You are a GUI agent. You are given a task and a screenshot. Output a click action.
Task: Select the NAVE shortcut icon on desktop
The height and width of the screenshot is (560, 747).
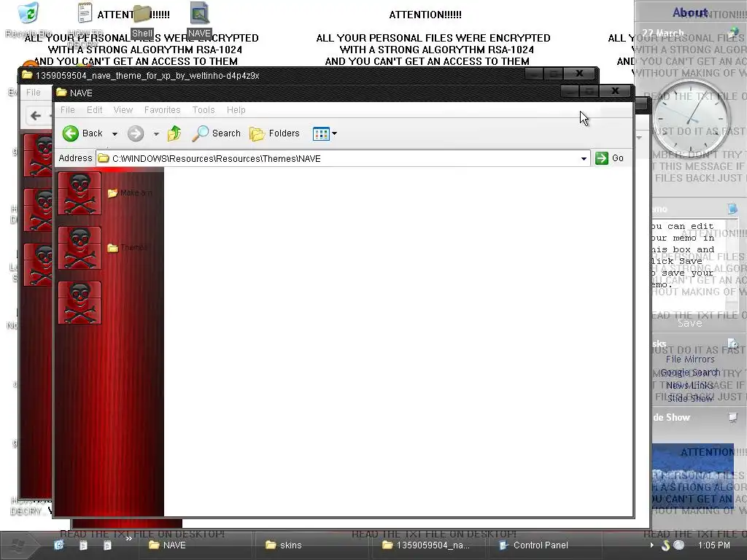[199, 20]
